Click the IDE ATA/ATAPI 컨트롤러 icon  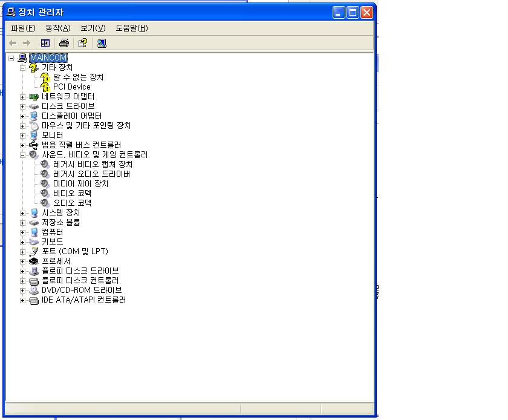[x=34, y=300]
